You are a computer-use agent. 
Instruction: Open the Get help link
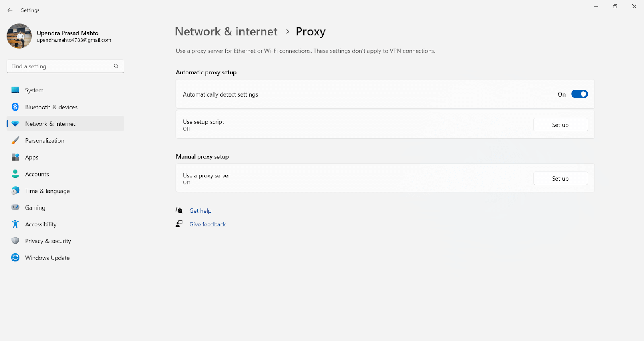(x=200, y=210)
